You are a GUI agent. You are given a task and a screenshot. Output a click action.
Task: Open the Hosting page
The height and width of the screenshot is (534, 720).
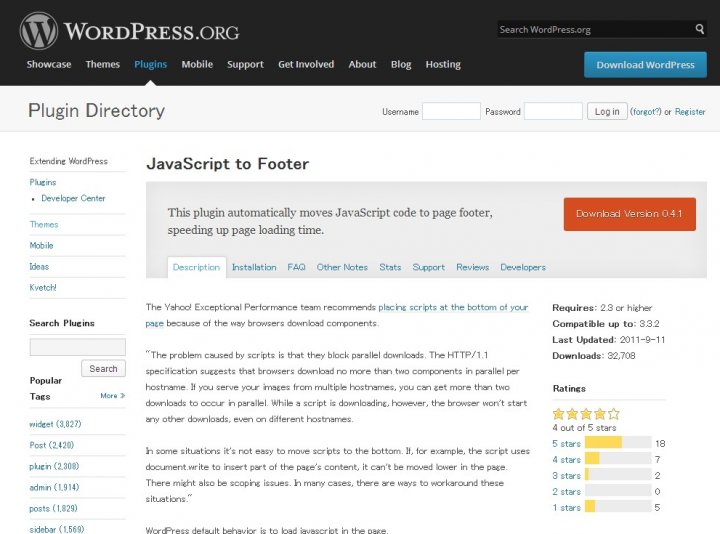(443, 64)
